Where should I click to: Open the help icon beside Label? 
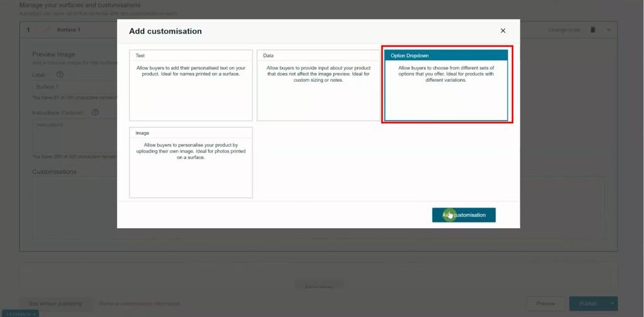coord(60,75)
